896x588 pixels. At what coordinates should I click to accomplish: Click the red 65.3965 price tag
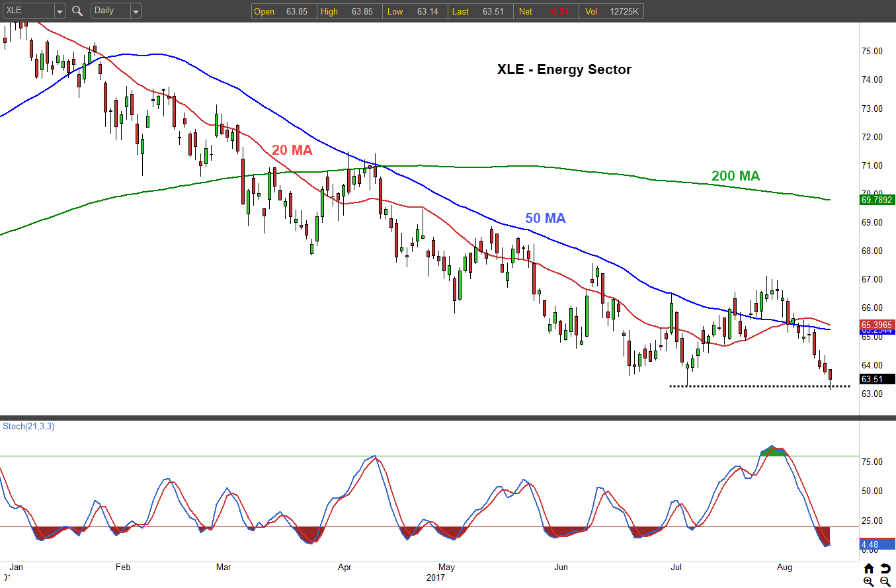click(x=877, y=325)
